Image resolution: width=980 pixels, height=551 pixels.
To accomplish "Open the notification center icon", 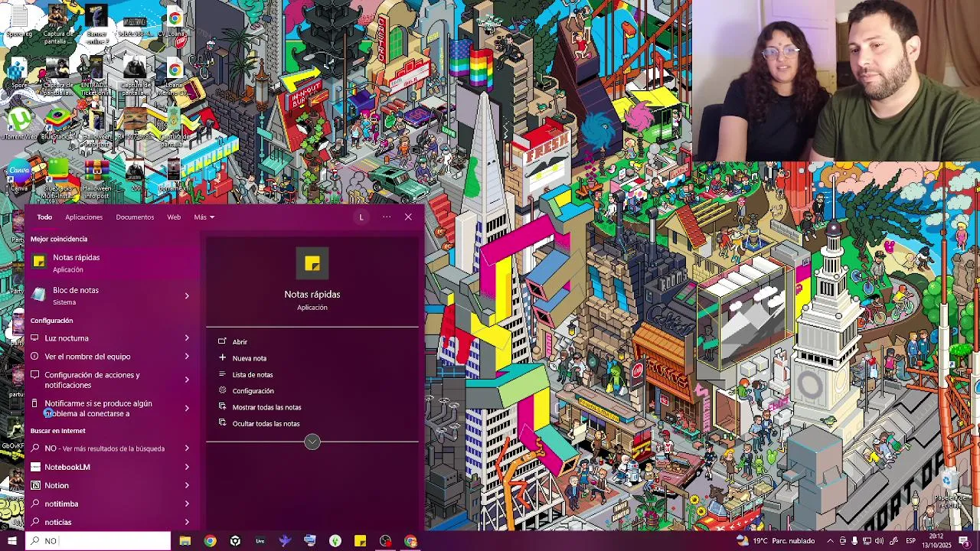I will (964, 541).
